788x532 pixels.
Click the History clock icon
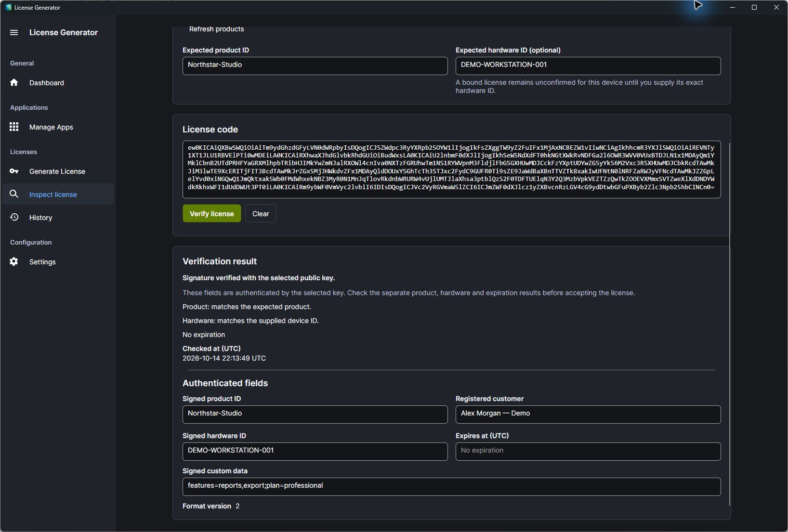14,217
